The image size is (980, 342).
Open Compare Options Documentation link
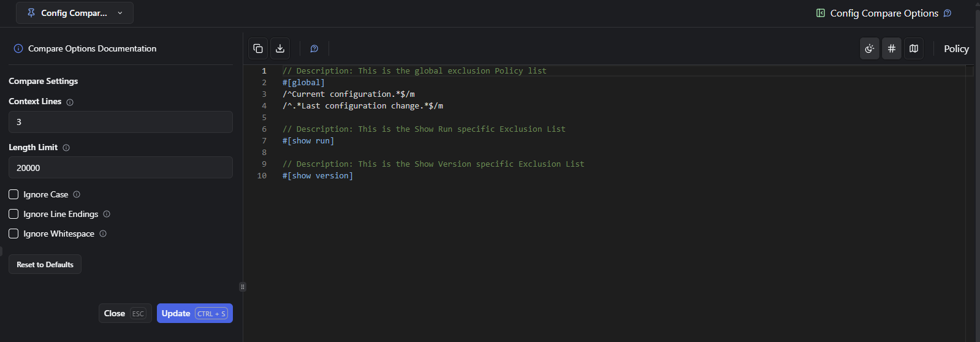click(x=92, y=48)
